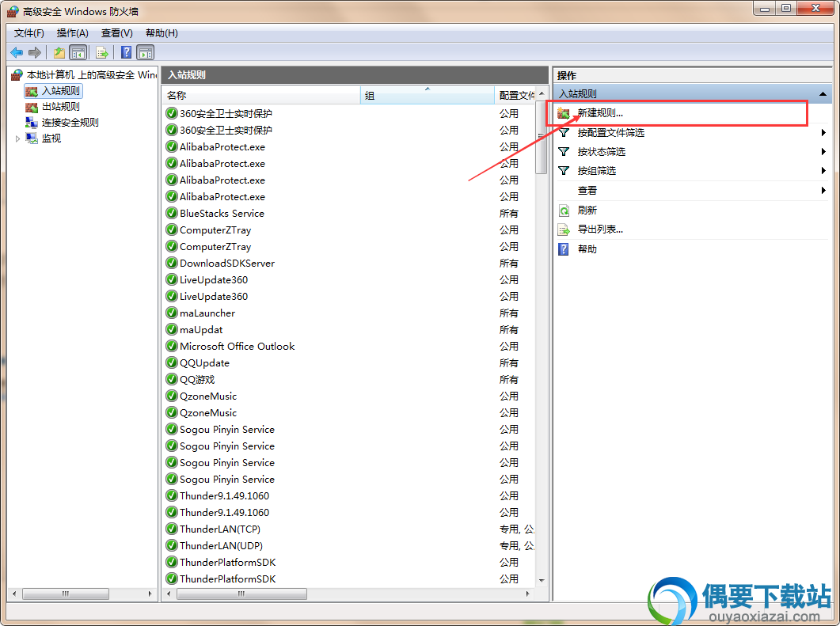Viewport: 840px width, 626px height.
Task: Open the 操作(A) menu
Action: [72, 33]
